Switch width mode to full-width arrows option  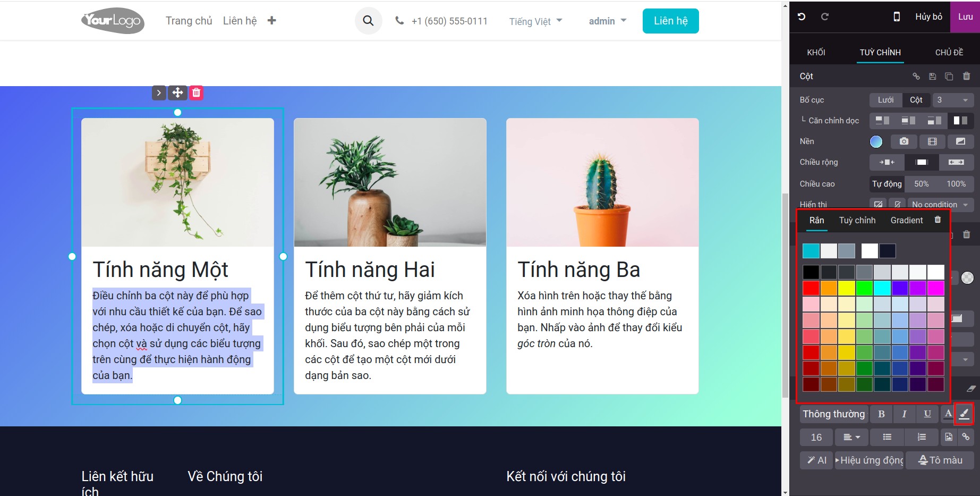[956, 162]
